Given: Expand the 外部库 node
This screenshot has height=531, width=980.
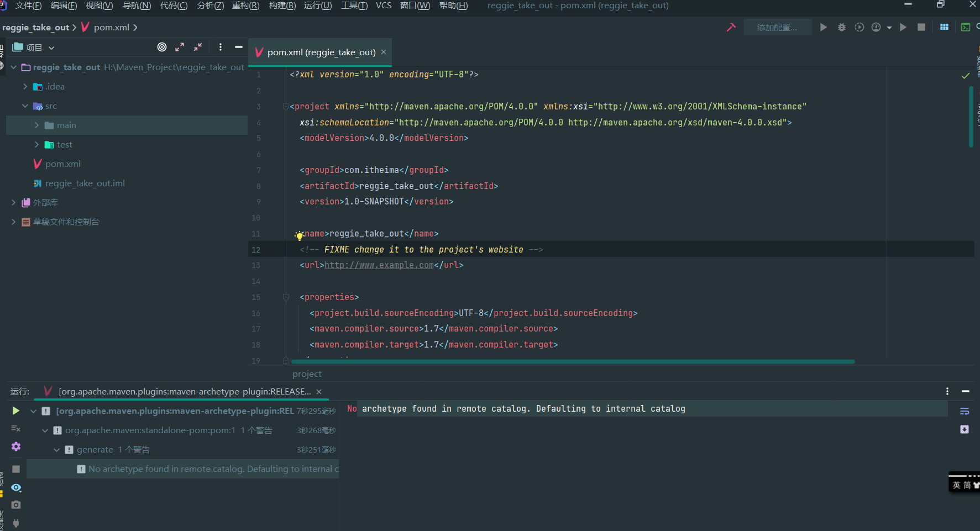Looking at the screenshot, I should click(13, 202).
